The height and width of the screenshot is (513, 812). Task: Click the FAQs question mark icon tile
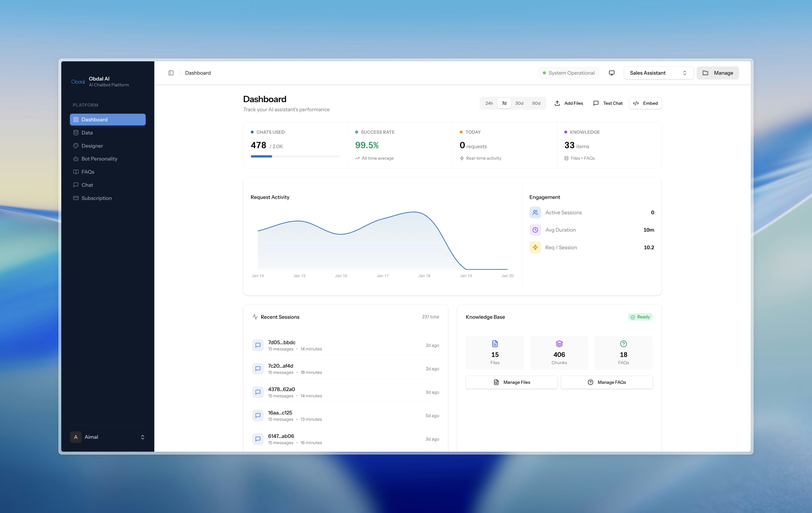tap(624, 344)
